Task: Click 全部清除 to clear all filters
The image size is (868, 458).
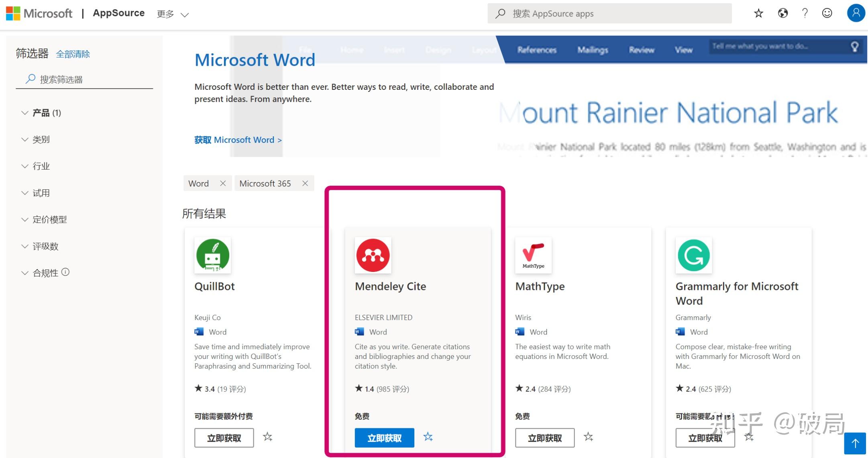Action: click(73, 54)
